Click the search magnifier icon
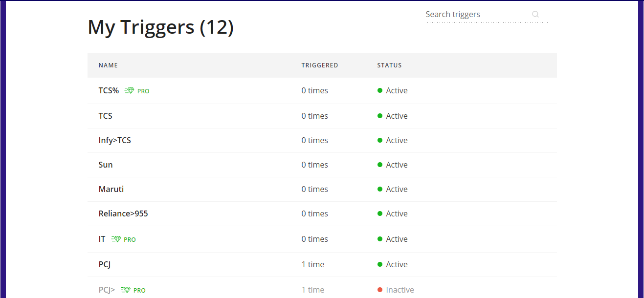644x298 pixels. 535,14
